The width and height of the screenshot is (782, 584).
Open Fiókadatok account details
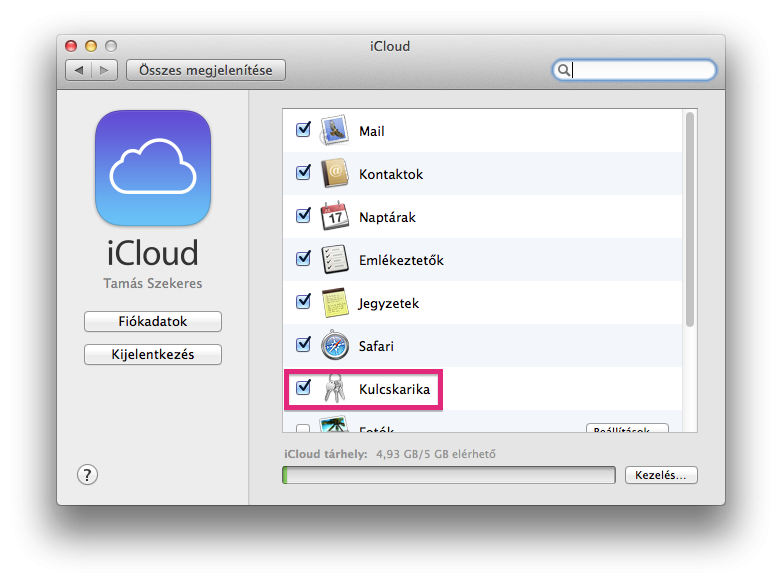(153, 321)
